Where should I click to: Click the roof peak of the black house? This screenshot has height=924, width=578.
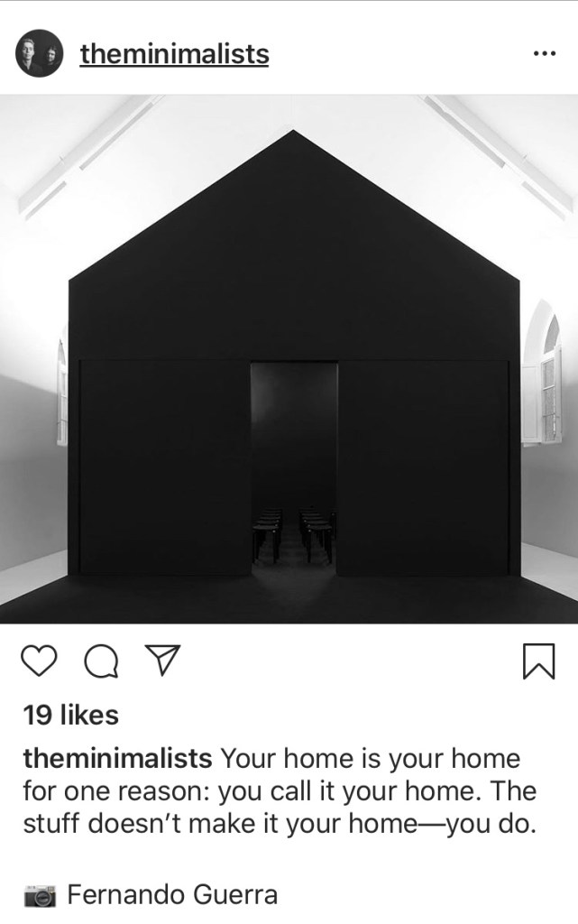click(293, 137)
